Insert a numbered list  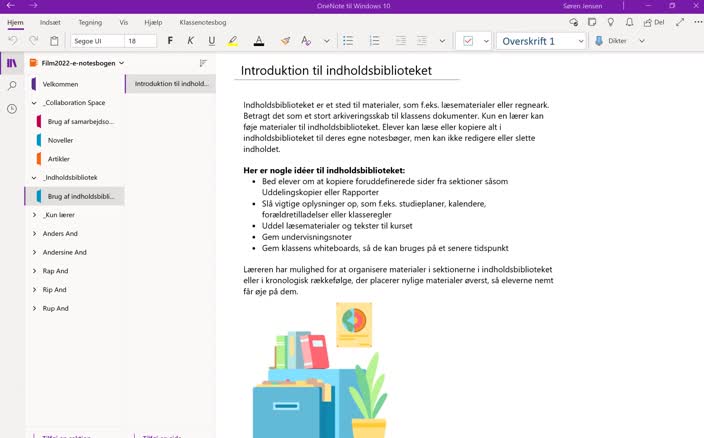click(374, 41)
